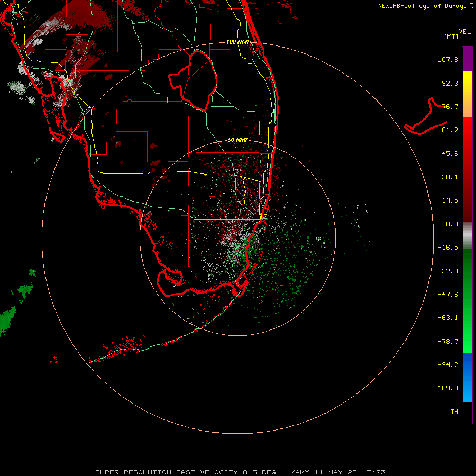
Task: Click the 50 NMI range ring label
Action: [x=237, y=140]
